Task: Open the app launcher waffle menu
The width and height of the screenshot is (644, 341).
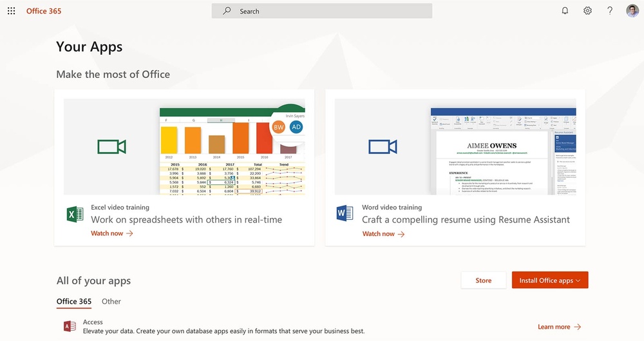Action: [11, 11]
